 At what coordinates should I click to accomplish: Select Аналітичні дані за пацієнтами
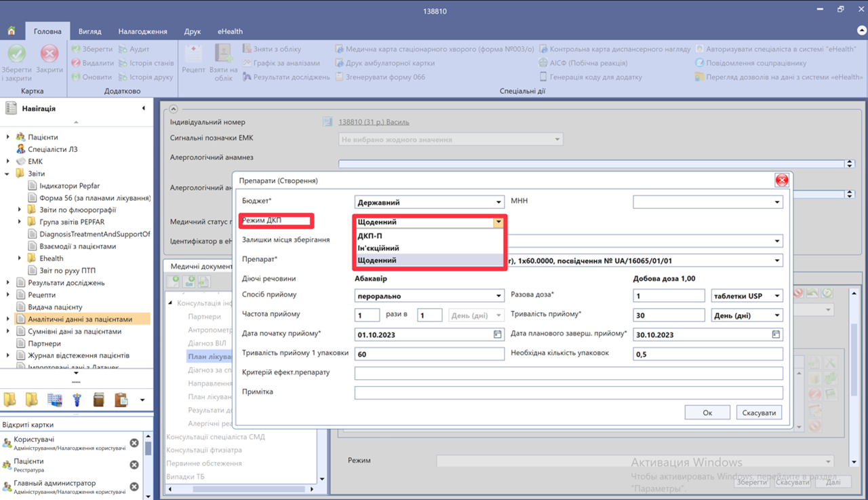pos(80,319)
